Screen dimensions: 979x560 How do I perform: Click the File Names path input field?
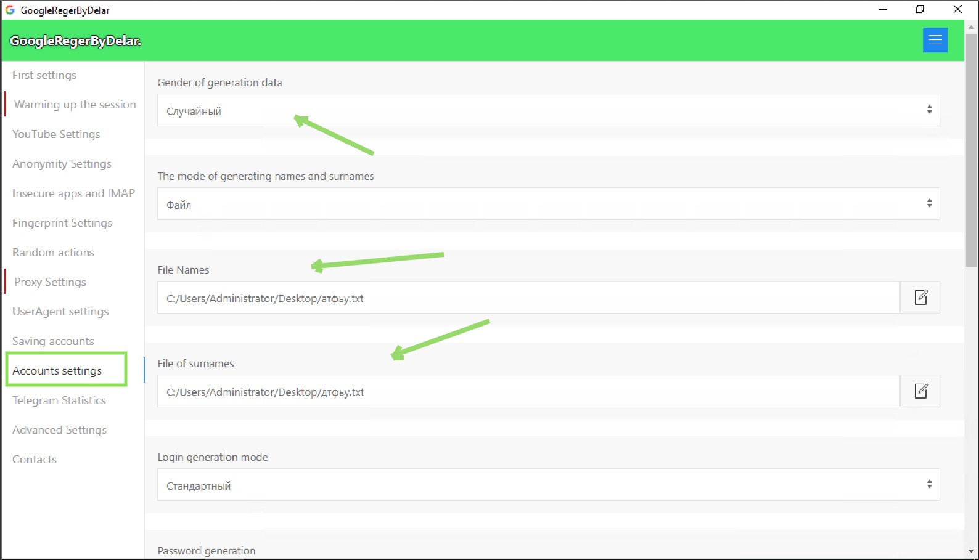tap(528, 298)
